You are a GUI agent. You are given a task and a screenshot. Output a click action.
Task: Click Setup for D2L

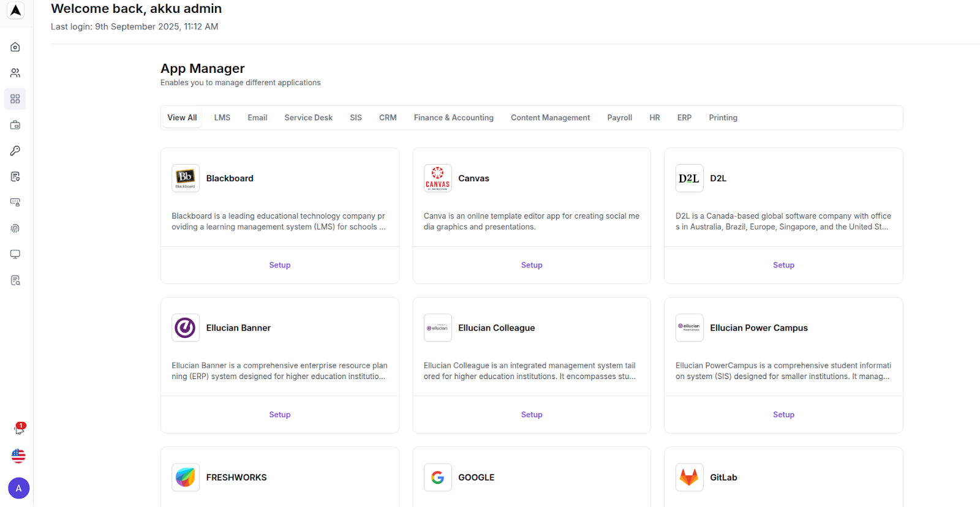coord(783,265)
